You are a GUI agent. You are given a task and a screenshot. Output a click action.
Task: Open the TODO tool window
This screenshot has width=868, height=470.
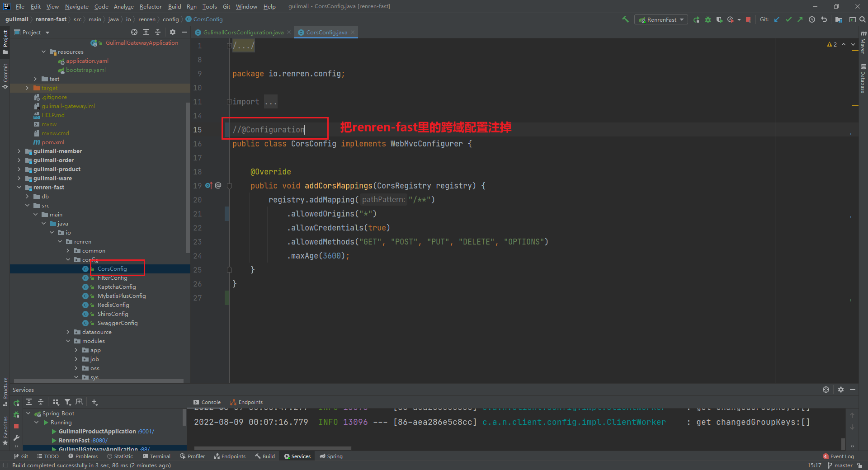pyautogui.click(x=48, y=456)
